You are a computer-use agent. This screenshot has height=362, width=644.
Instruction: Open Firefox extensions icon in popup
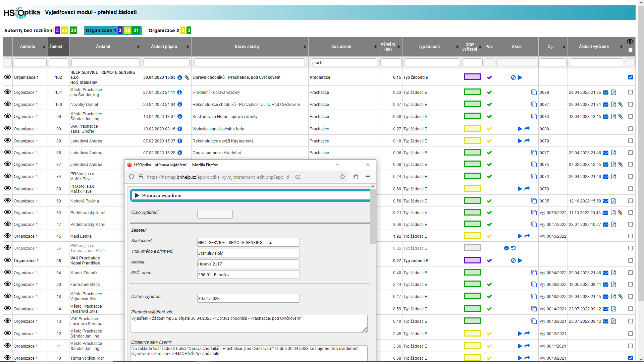point(356,177)
